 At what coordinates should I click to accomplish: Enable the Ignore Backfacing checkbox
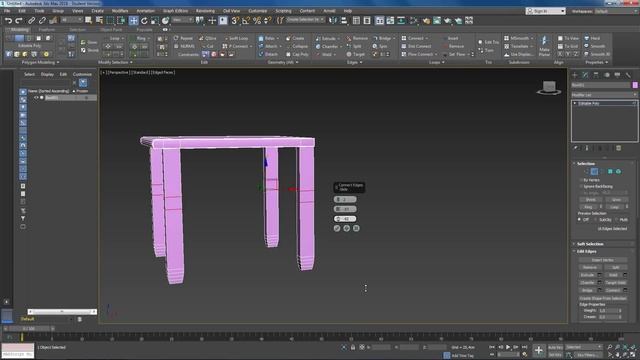(581, 187)
